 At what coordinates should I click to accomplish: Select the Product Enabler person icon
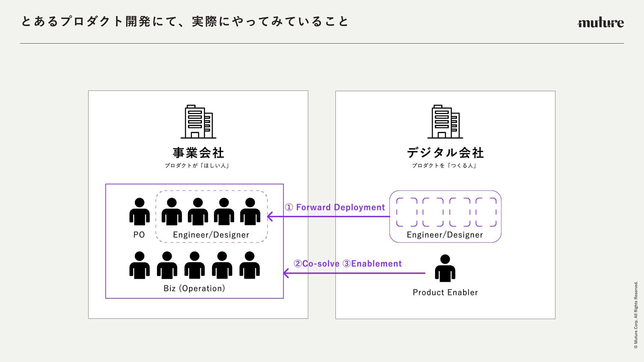pos(445,268)
